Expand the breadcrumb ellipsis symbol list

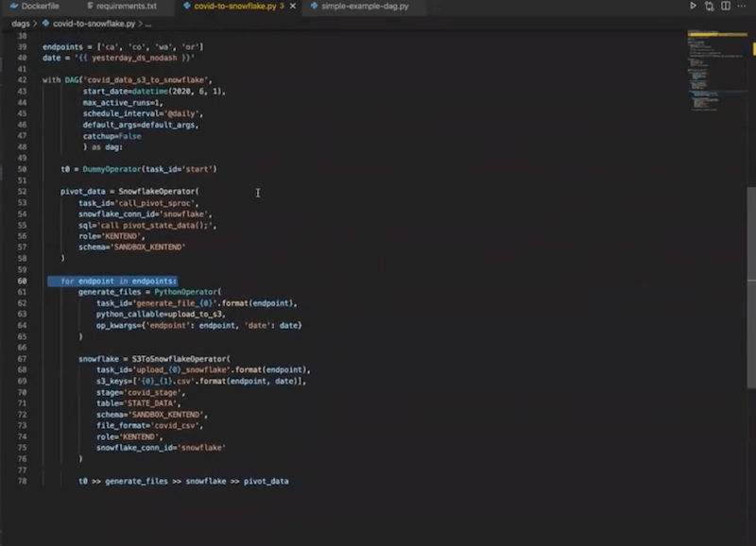pos(148,23)
